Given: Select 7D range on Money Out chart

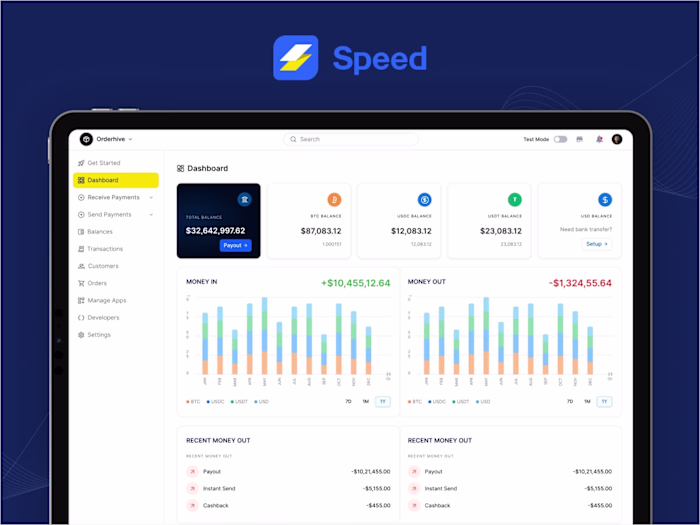Looking at the screenshot, I should pyautogui.click(x=570, y=401).
